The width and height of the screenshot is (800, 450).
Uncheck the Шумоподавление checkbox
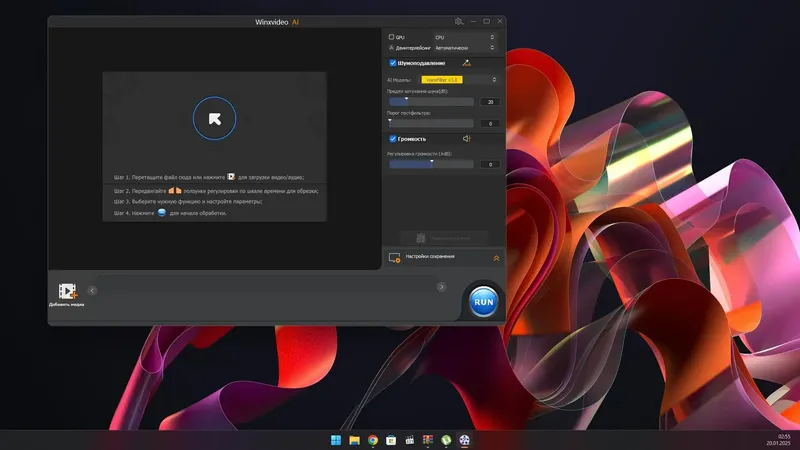point(393,63)
